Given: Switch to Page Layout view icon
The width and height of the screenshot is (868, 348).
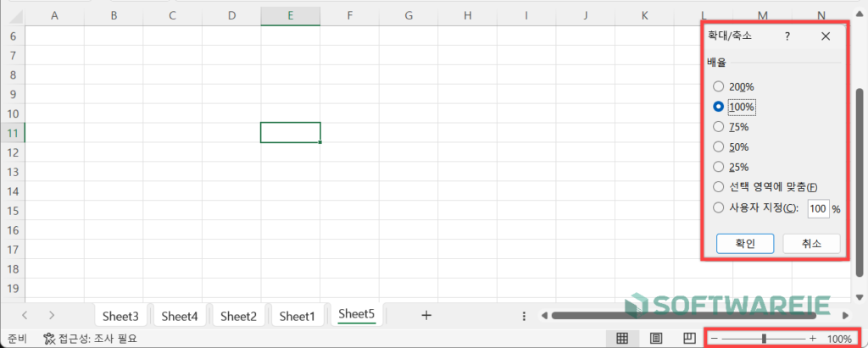Looking at the screenshot, I should coord(655,338).
